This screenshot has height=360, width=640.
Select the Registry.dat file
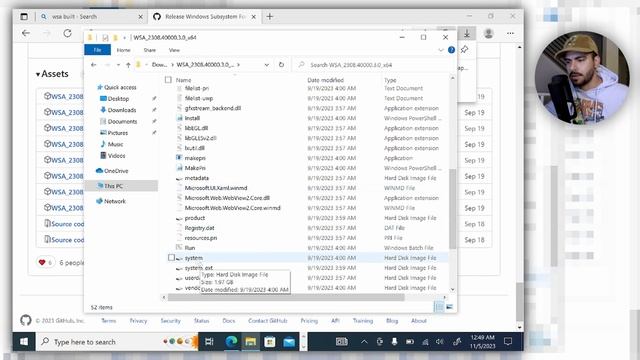[x=199, y=228]
